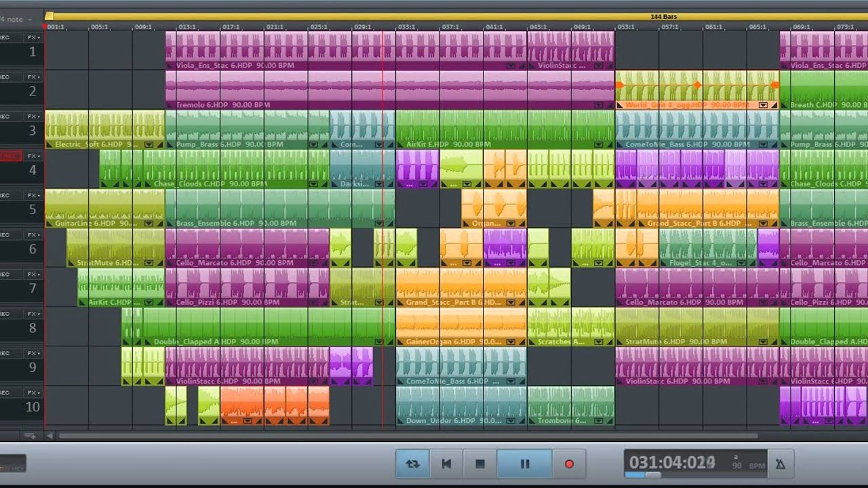Select track 10 by its number header
Viewport: 868px width, 488px height.
tap(32, 407)
